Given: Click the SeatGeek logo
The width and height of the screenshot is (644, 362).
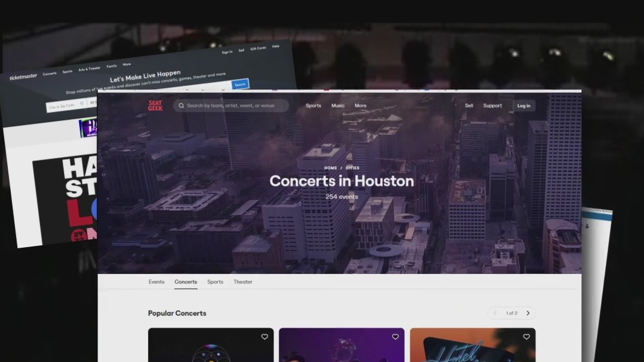Looking at the screenshot, I should click(x=155, y=105).
